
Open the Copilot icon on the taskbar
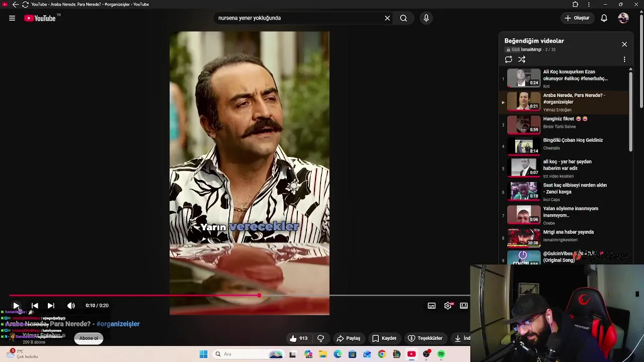coord(308,354)
